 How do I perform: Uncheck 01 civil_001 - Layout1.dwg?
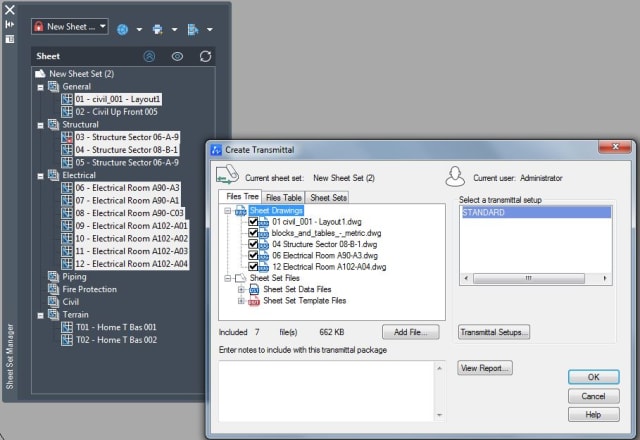253,222
